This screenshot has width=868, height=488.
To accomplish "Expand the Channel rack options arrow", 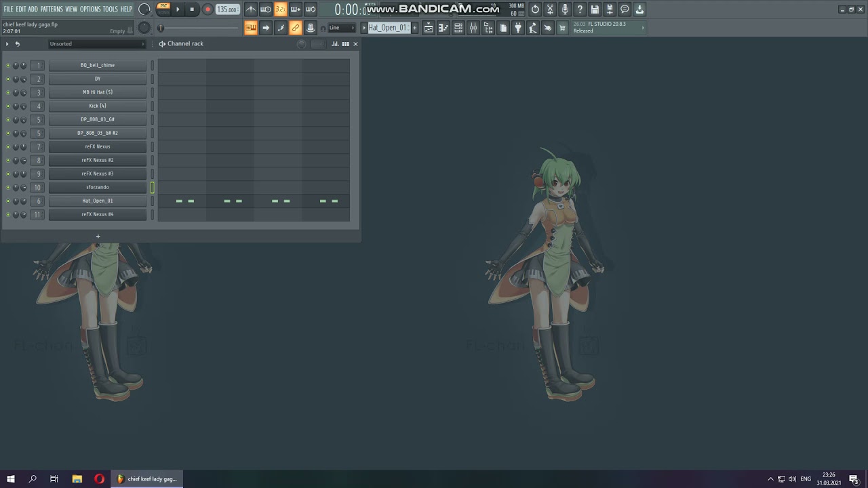I will click(7, 44).
